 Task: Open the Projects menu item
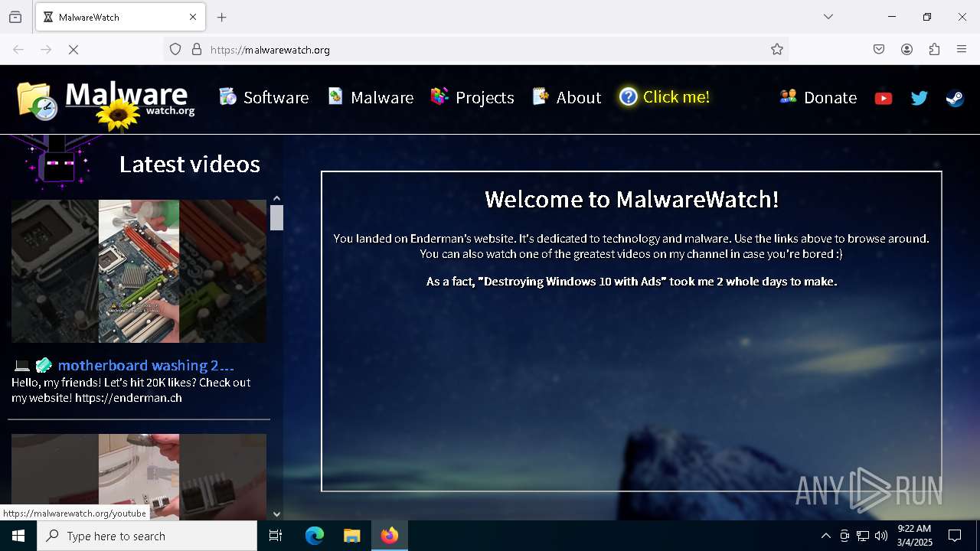point(472,97)
